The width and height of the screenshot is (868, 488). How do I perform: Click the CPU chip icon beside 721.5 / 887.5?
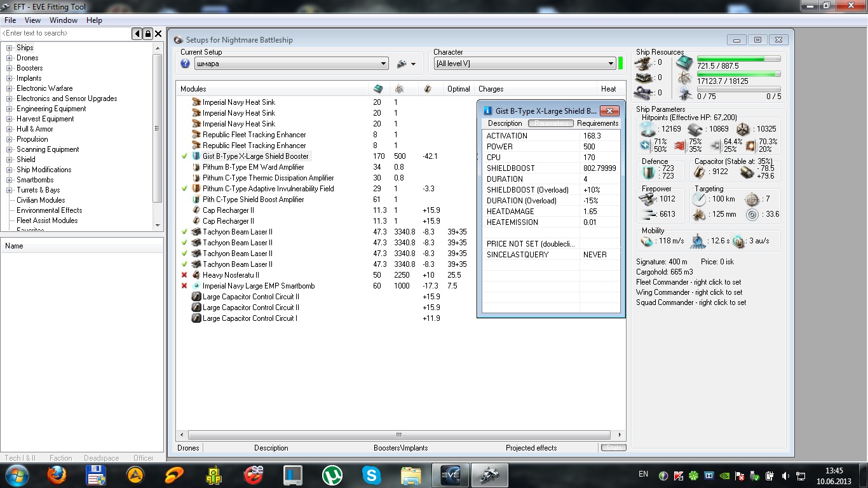tap(684, 63)
